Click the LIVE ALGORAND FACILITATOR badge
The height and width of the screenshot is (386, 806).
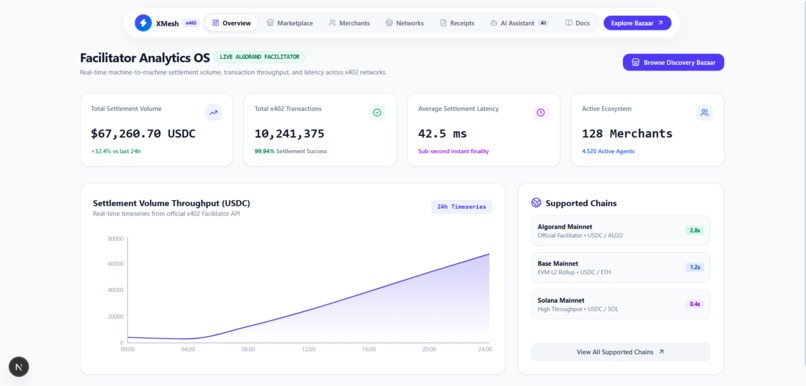pos(260,57)
